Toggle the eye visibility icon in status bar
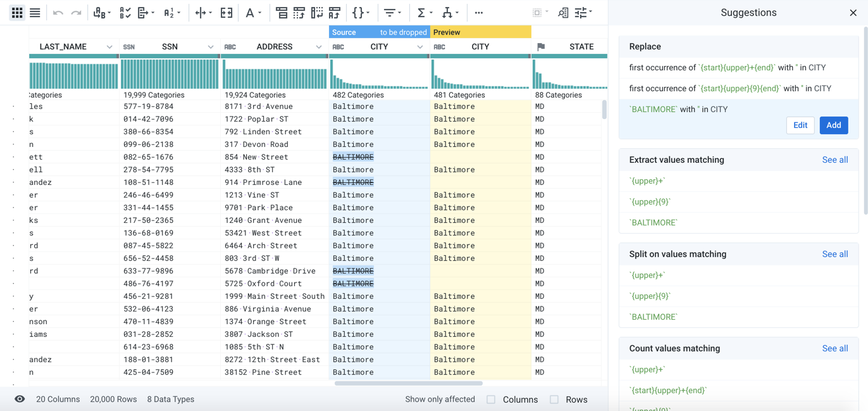 click(x=20, y=399)
